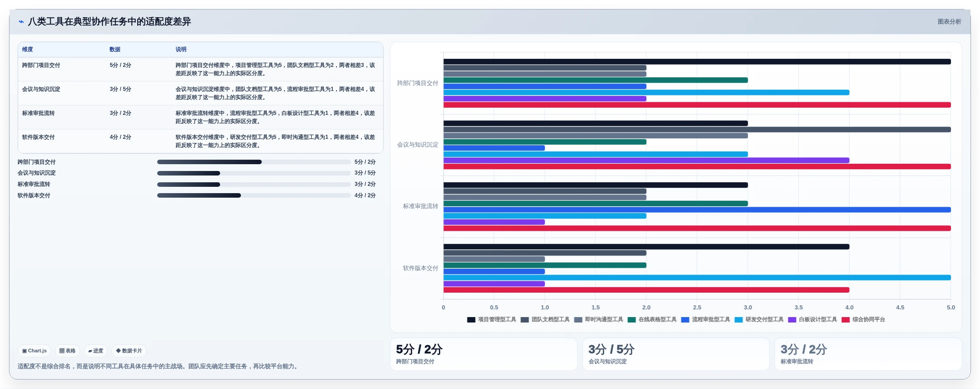Click the 进度 tag chip
The image size is (980, 389).
pyautogui.click(x=96, y=351)
